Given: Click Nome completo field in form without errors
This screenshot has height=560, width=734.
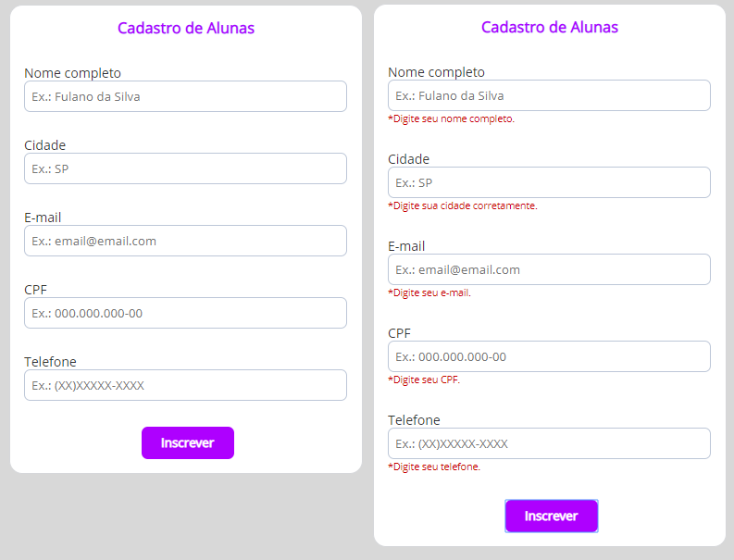Looking at the screenshot, I should [x=185, y=96].
